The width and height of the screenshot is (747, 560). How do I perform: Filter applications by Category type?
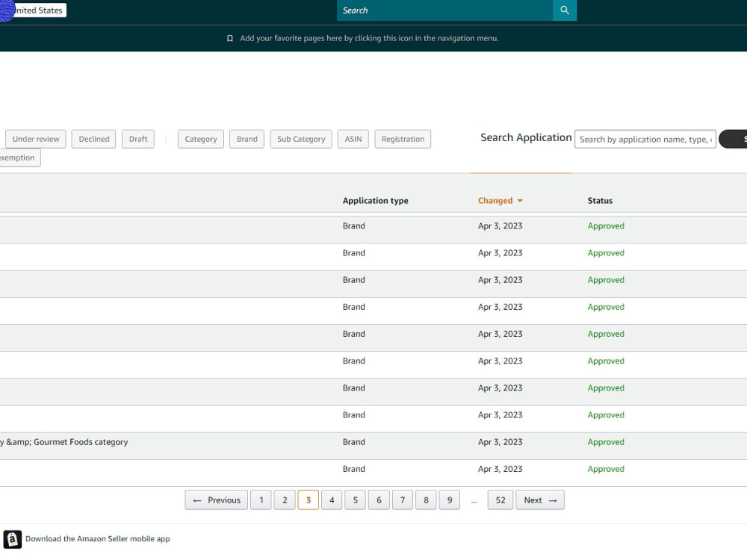200,139
